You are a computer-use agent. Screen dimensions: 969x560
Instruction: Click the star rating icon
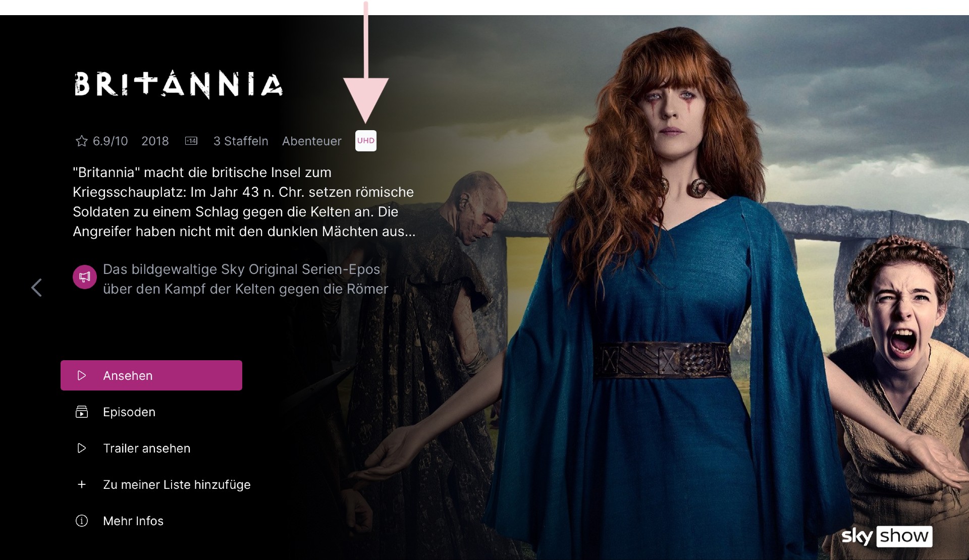tap(82, 141)
